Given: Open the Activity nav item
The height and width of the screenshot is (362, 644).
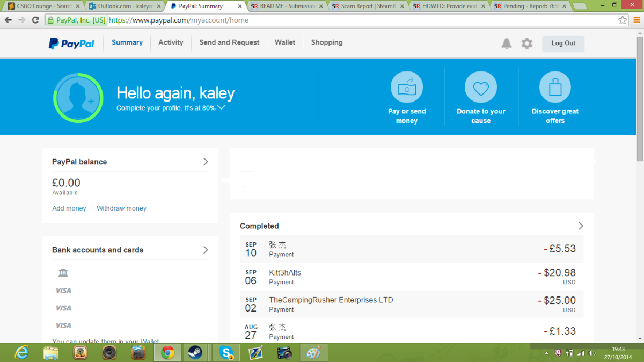Looking at the screenshot, I should [x=171, y=42].
